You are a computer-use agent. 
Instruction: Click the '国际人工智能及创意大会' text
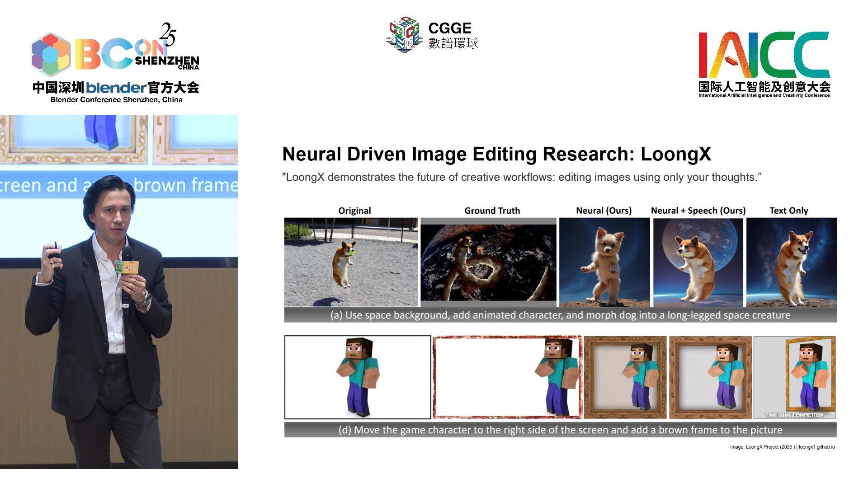(764, 87)
